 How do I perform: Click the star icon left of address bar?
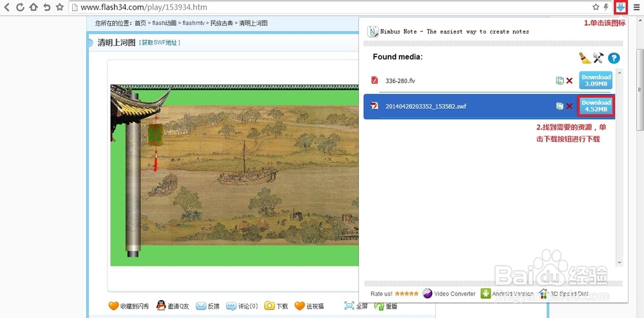point(59,7)
